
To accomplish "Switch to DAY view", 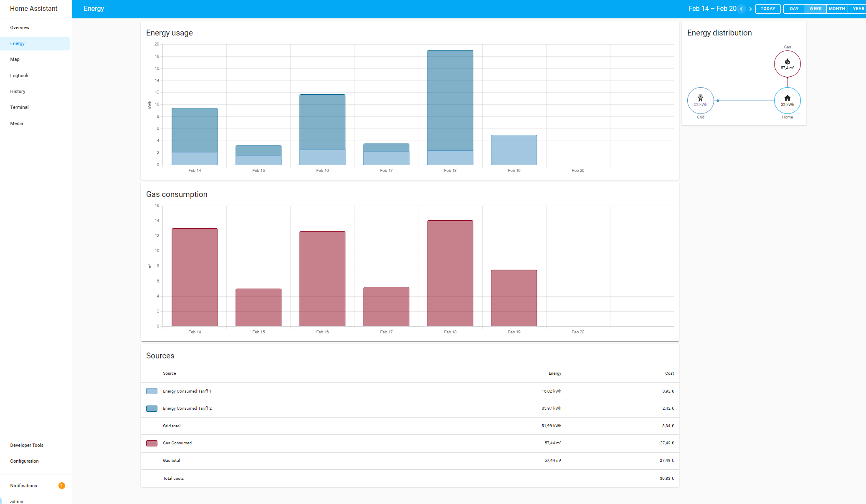I will (794, 8).
